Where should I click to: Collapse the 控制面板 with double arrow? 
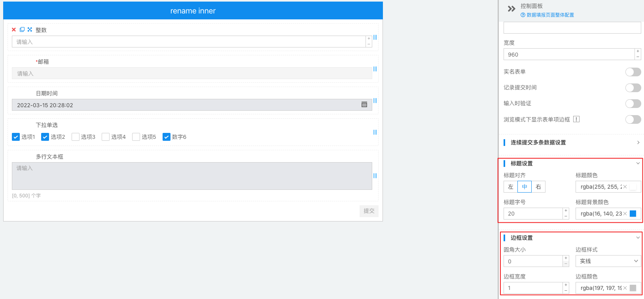(511, 9)
